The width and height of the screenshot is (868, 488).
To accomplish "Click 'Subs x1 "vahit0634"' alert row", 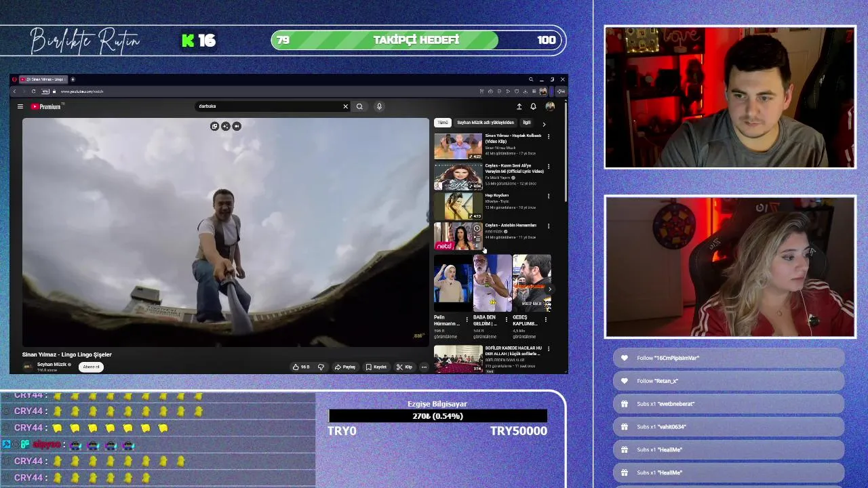I will coord(729,426).
